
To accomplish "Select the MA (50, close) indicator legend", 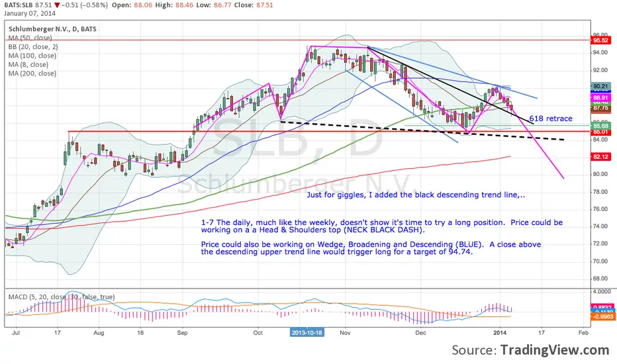I will click(x=30, y=38).
